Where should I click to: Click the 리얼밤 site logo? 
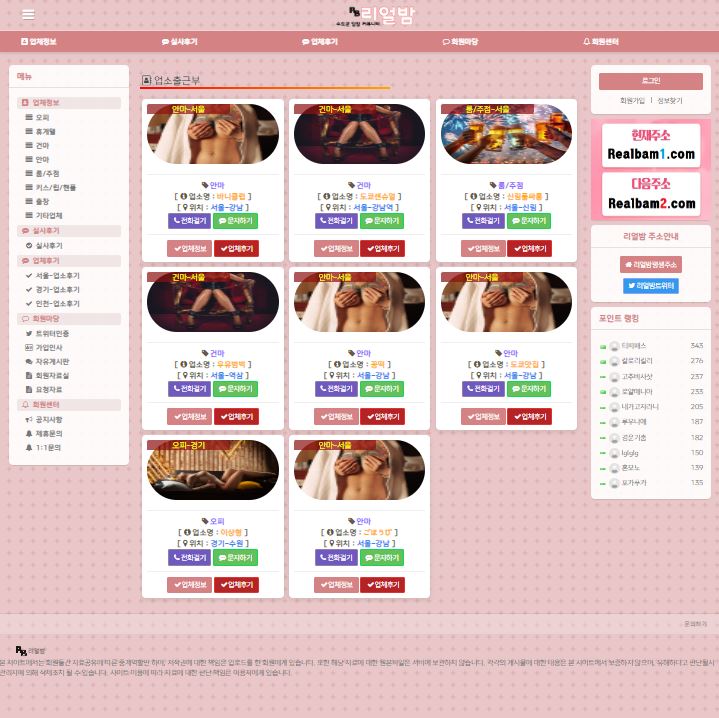(375, 16)
